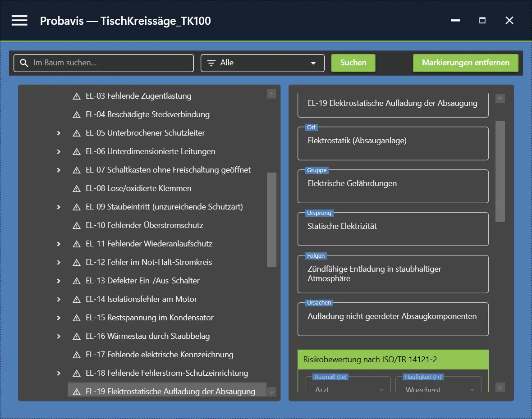This screenshot has width=532, height=419.
Task: Click warning icon of EL-18 Fehlerstrom-Schutzeinrichtung
Action: click(77, 373)
